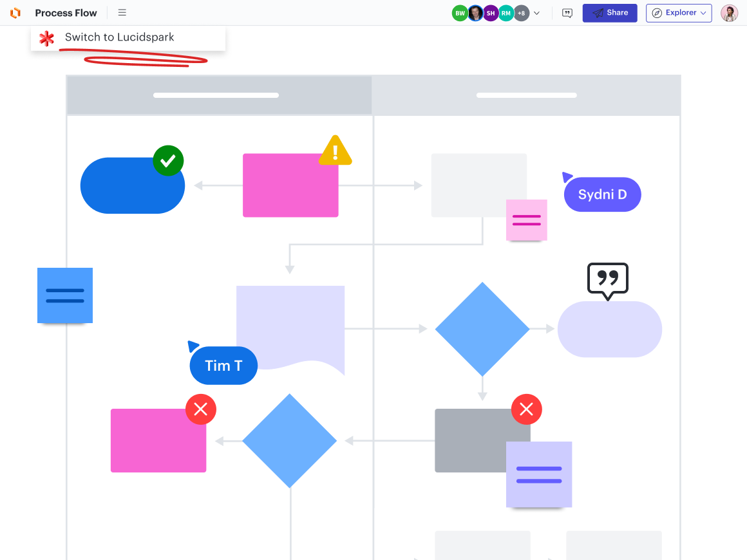Select the pink sticky note
This screenshot has width=747, height=560.
click(526, 220)
